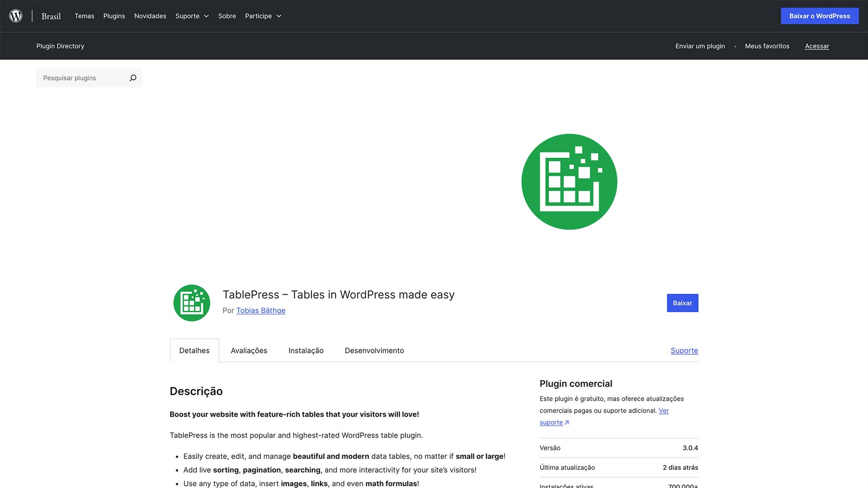Viewport: 868px width, 488px height.
Task: Click the blue Baixar plugin button
Action: 682,303
